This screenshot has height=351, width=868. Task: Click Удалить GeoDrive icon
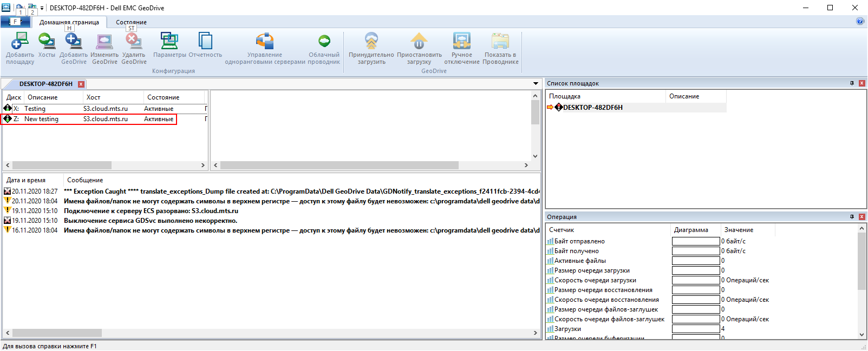(134, 42)
